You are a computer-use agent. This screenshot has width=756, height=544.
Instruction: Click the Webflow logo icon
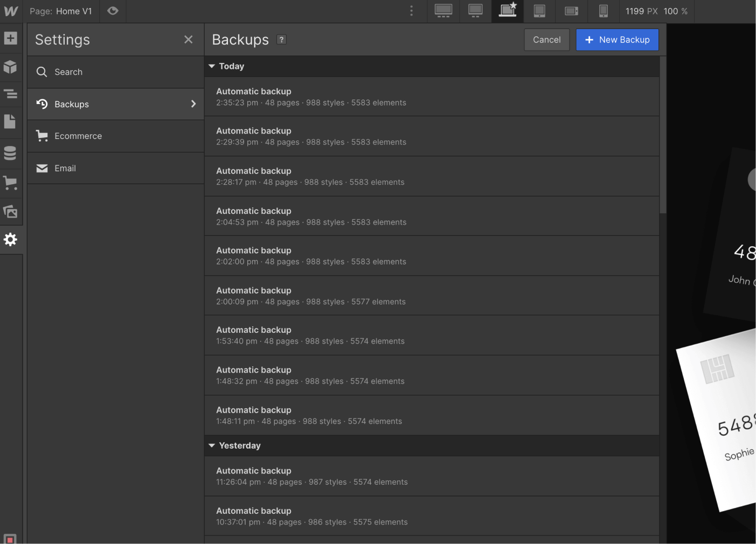pos(10,11)
